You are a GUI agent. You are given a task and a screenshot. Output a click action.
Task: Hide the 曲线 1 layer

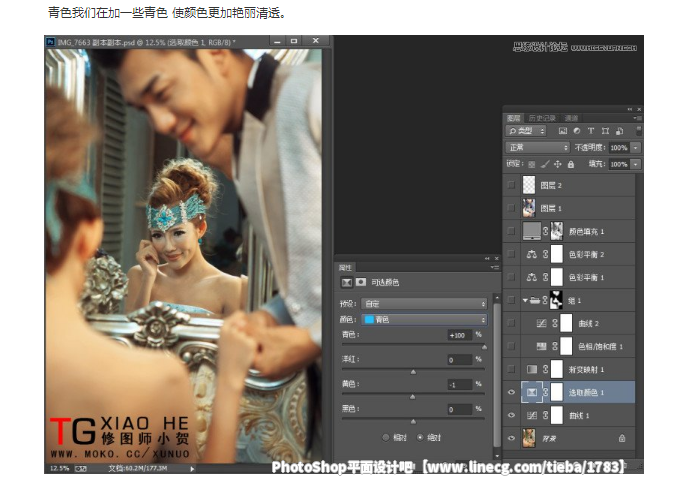click(x=511, y=415)
